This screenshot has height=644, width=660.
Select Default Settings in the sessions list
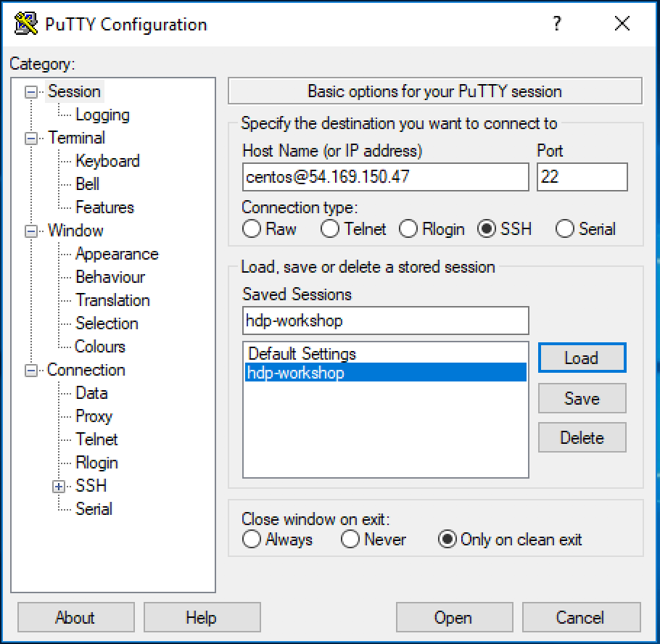point(385,354)
